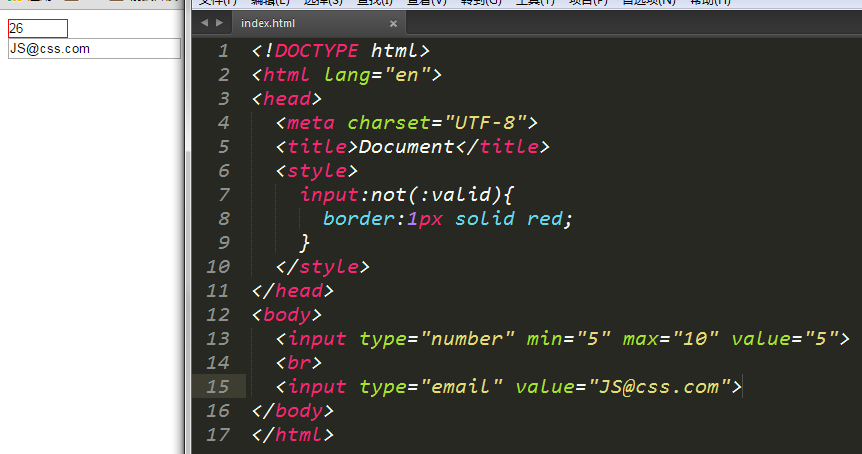Screen dimensions: 862x454
Task: Click line number 1 in the gutter
Action: 223,51
